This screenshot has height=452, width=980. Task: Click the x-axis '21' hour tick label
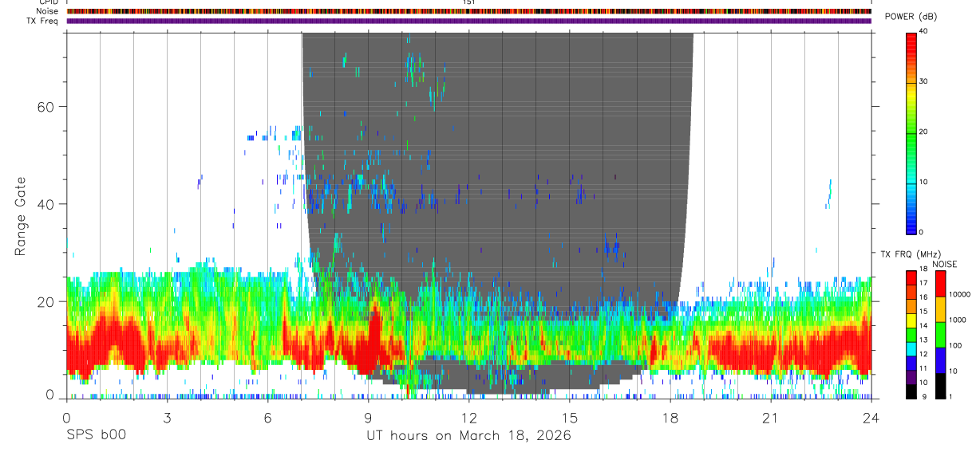point(771,418)
